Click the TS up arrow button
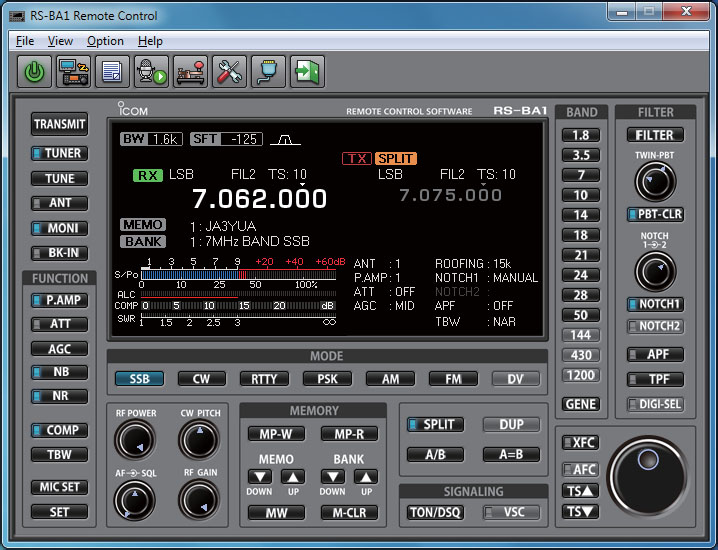 [581, 491]
